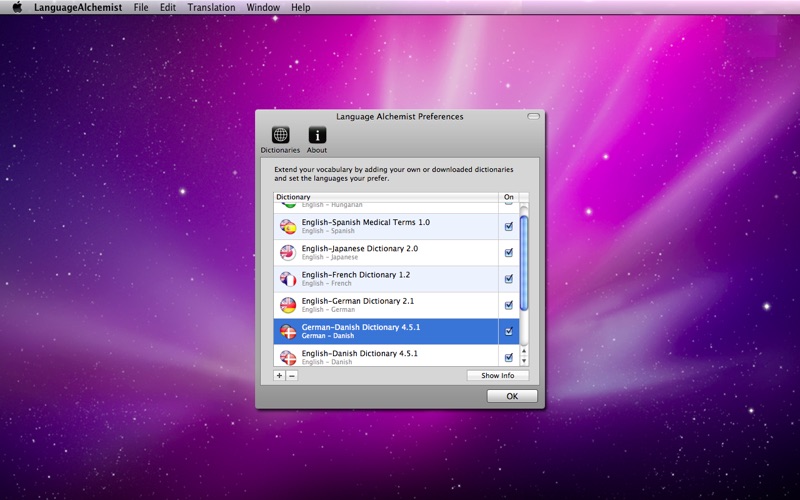Toggle the English-French Dictionary 1.2 checkbox

[509, 279]
